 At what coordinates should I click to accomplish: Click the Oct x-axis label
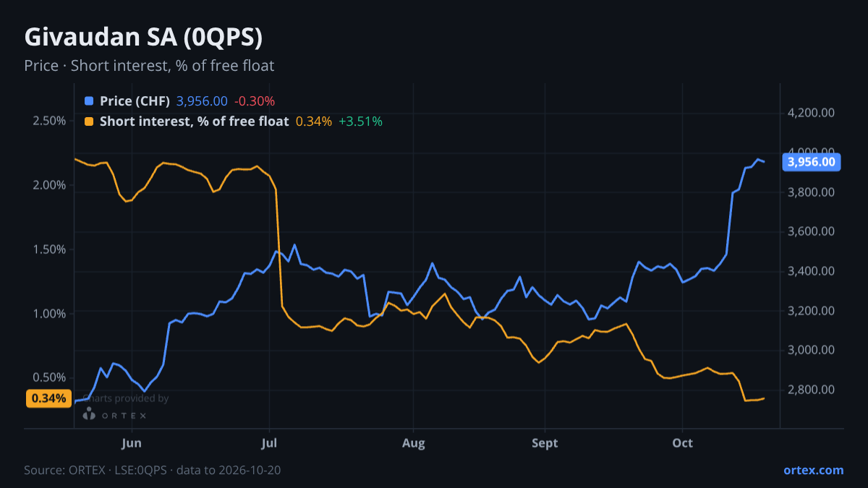(682, 443)
